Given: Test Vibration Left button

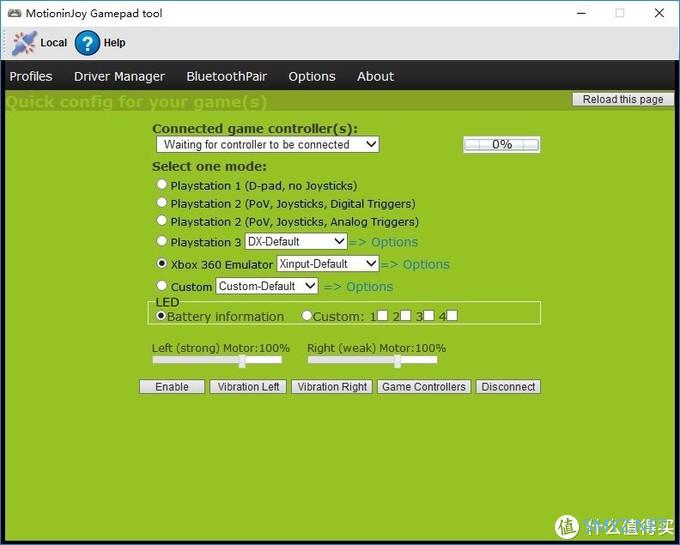Looking at the screenshot, I should coord(248,387).
